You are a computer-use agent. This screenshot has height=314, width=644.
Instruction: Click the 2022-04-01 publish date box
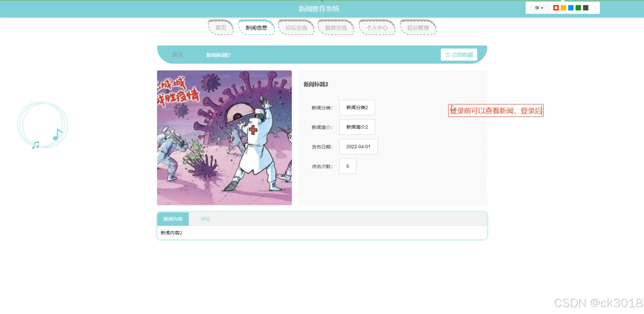(359, 146)
